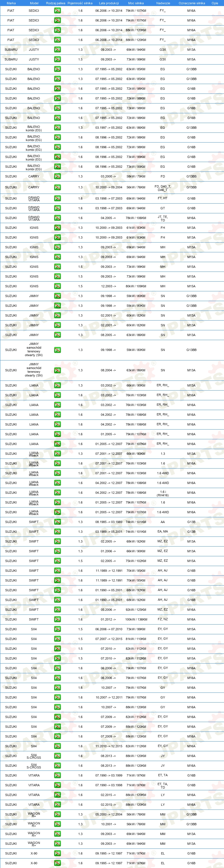Click fuel icon in VITARA ET, TA, TD row
Viewport: 224px width, 868px height.
coord(57,785)
